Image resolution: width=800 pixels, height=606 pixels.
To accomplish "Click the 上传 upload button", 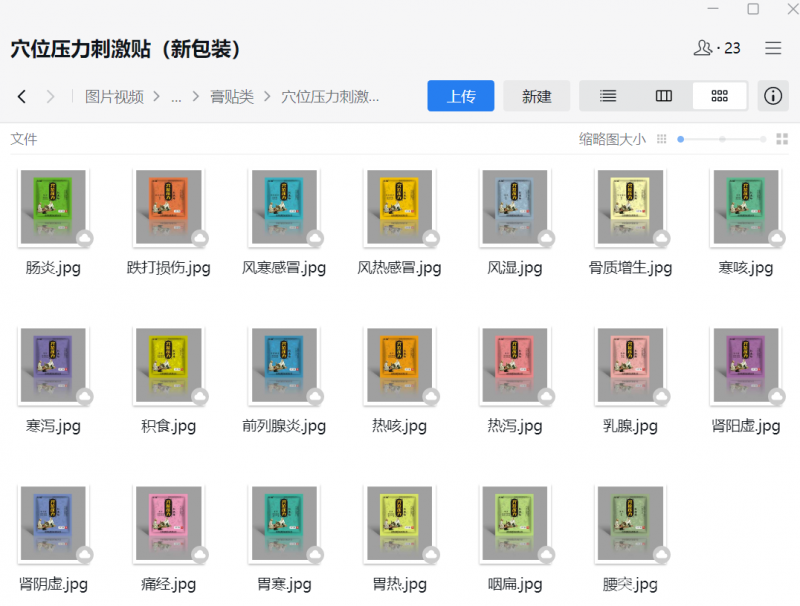I will pyautogui.click(x=460, y=96).
